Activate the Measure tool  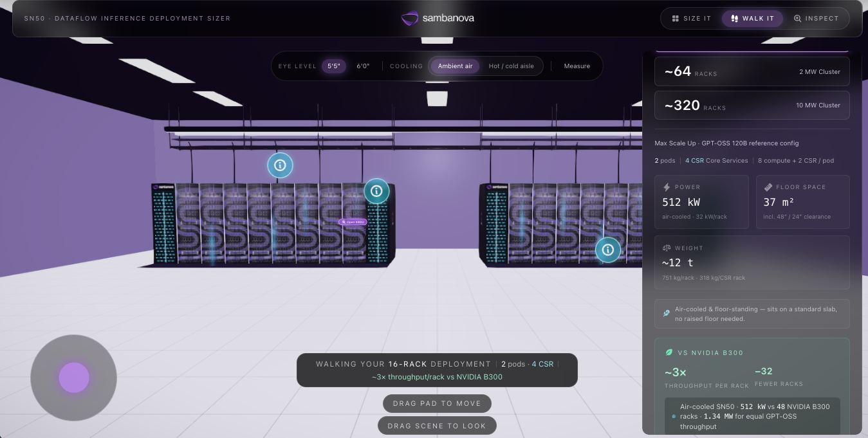click(x=577, y=66)
